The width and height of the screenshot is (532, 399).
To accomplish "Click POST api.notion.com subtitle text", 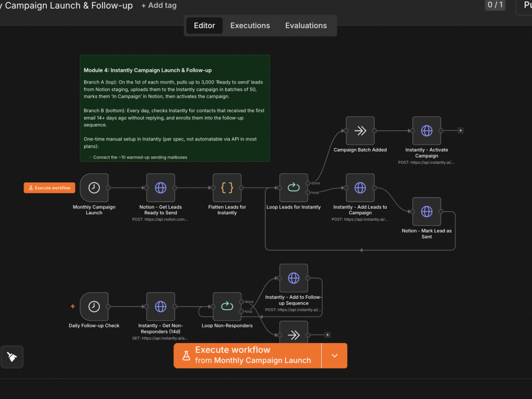I will (160, 219).
